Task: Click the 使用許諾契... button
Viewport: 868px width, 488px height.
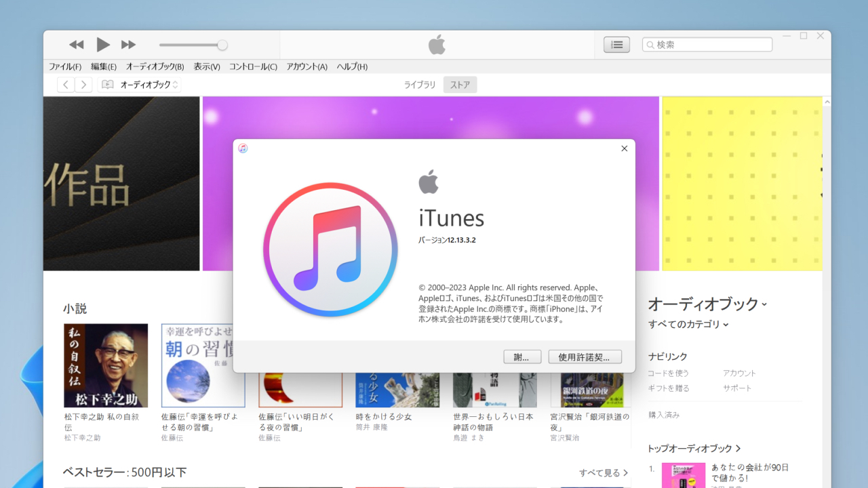Action: coord(585,357)
